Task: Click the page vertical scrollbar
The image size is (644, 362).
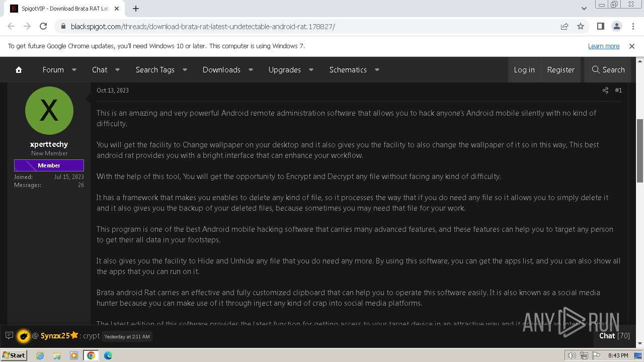Action: [640, 151]
